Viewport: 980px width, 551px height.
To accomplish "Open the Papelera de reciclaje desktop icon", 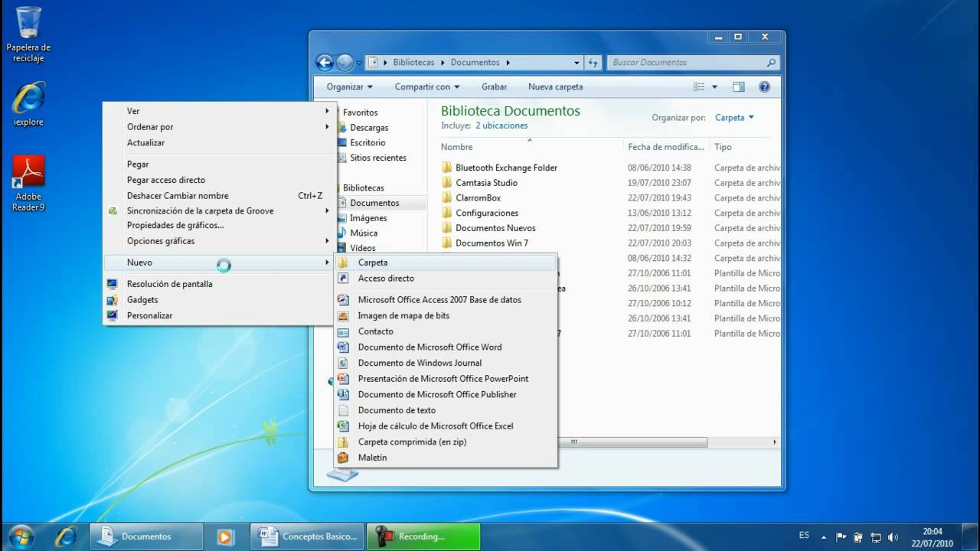I will pyautogui.click(x=28, y=34).
